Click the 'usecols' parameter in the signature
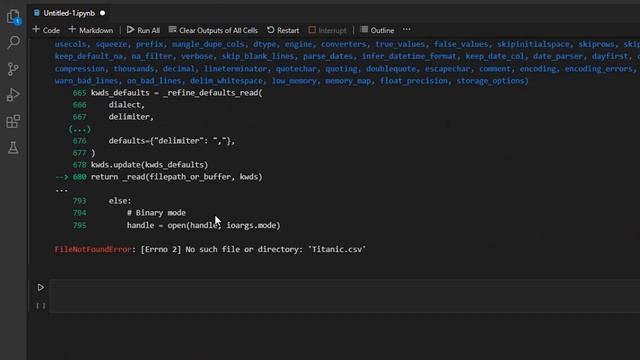 point(70,44)
